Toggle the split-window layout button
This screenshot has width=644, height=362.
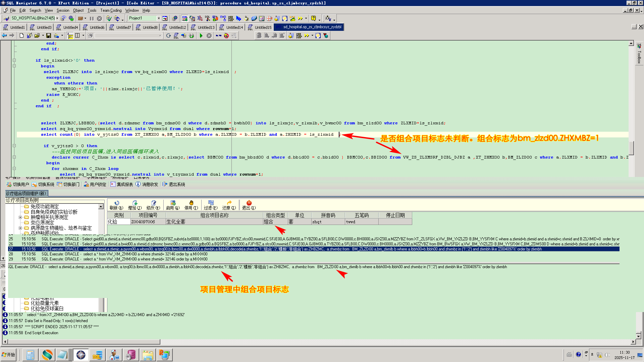(77, 36)
